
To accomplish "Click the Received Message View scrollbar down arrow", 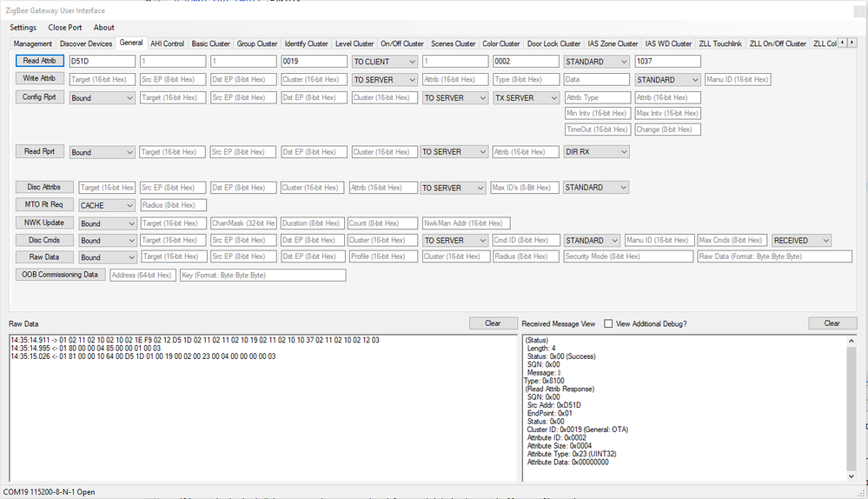I will pos(851,476).
